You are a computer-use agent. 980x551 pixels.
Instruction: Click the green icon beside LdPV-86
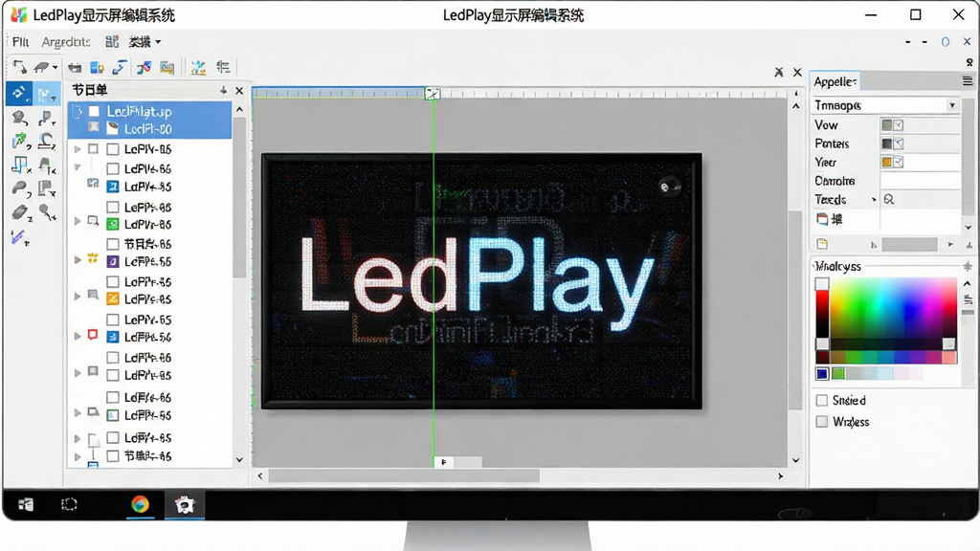113,224
